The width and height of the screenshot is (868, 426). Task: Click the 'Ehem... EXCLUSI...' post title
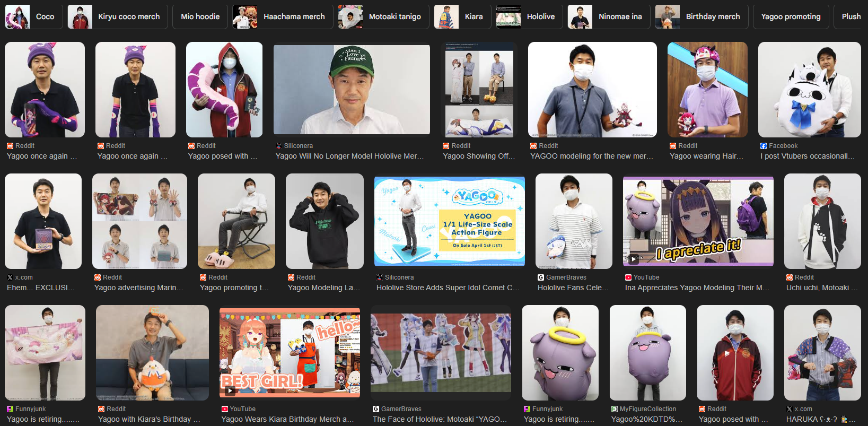[x=41, y=288]
